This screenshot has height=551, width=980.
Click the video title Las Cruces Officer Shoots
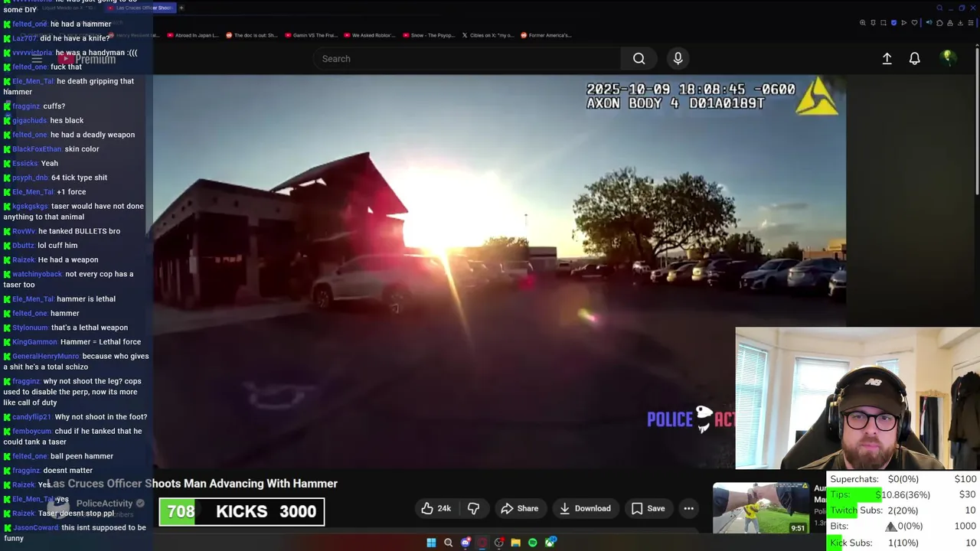click(192, 484)
